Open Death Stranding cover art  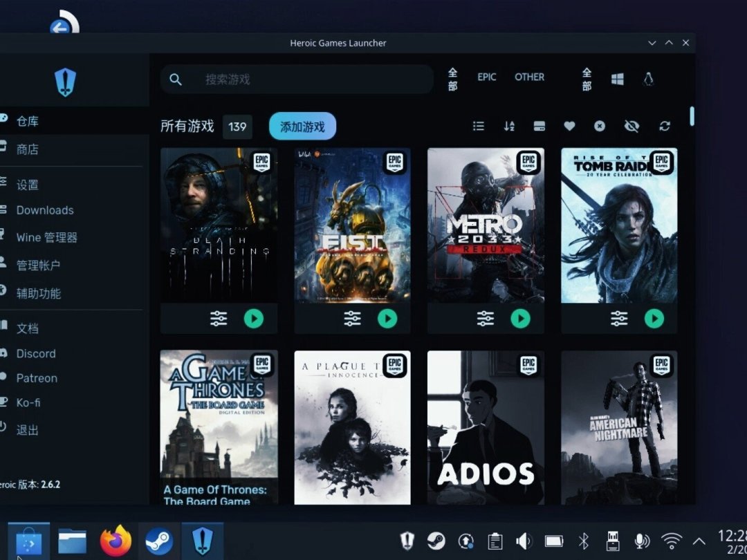219,225
